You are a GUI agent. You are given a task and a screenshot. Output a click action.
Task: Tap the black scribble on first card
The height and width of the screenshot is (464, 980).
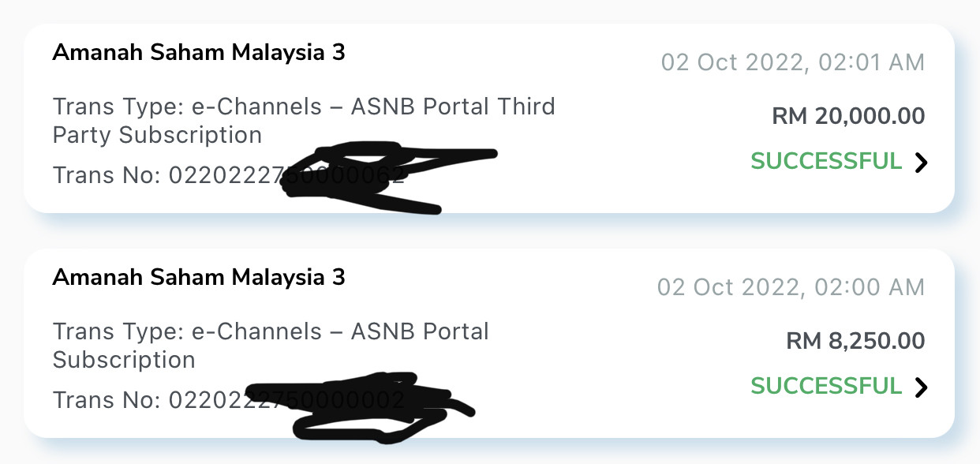[x=387, y=178]
